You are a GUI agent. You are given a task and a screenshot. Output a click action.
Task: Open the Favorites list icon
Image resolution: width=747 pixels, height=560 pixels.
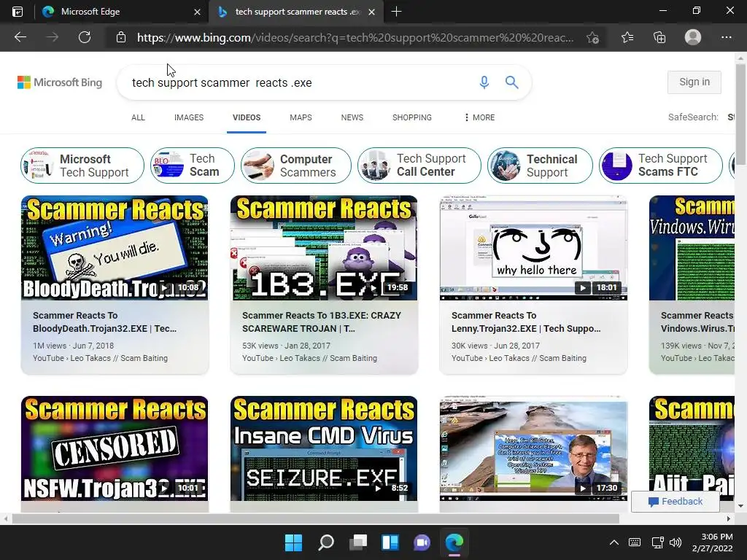pos(627,37)
